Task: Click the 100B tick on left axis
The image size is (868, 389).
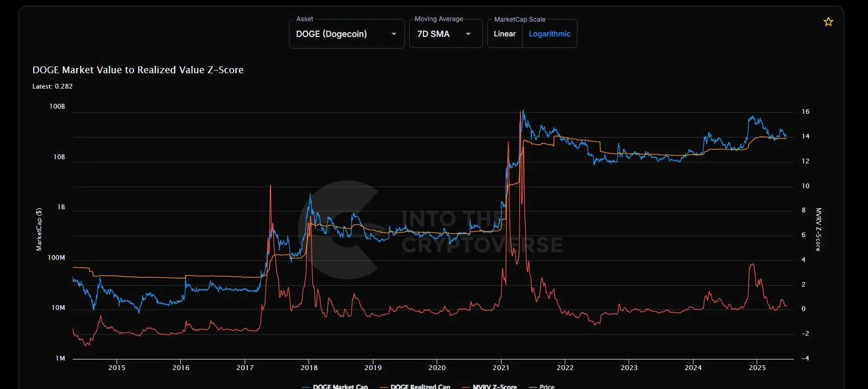Action: (57, 106)
